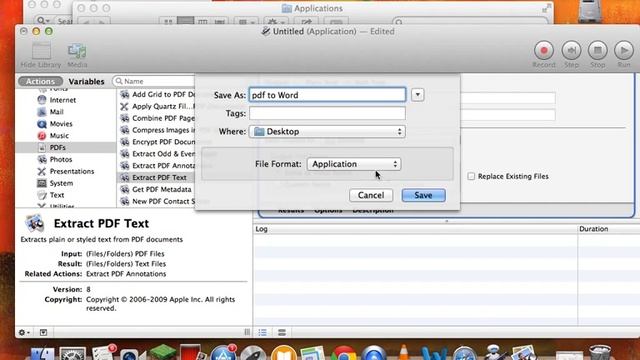Click the red Record button
This screenshot has width=640, height=360.
point(544,50)
